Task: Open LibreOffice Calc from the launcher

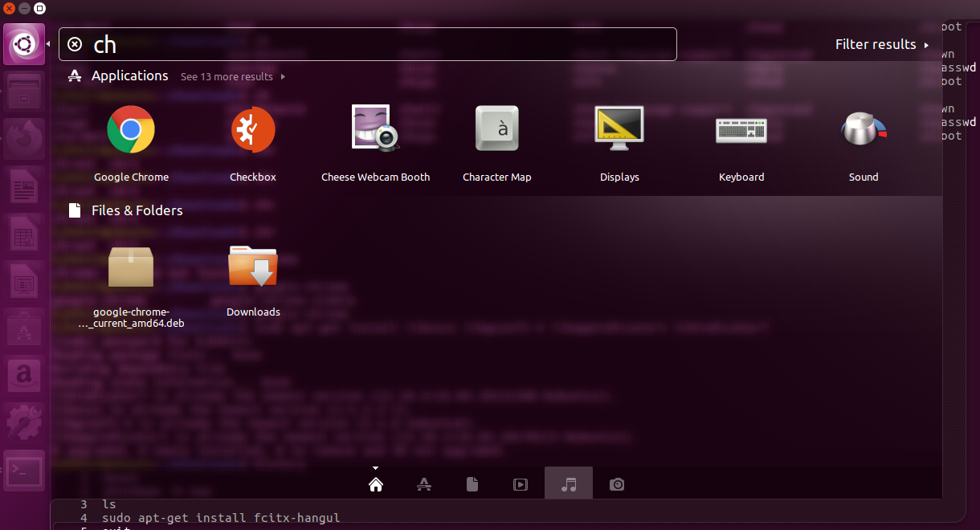Action: pyautogui.click(x=24, y=233)
